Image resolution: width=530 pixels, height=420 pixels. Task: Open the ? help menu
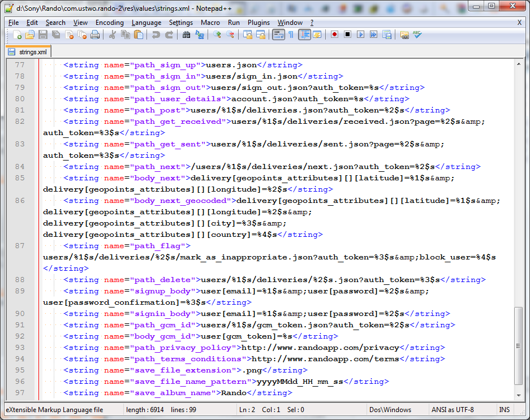pyautogui.click(x=312, y=23)
